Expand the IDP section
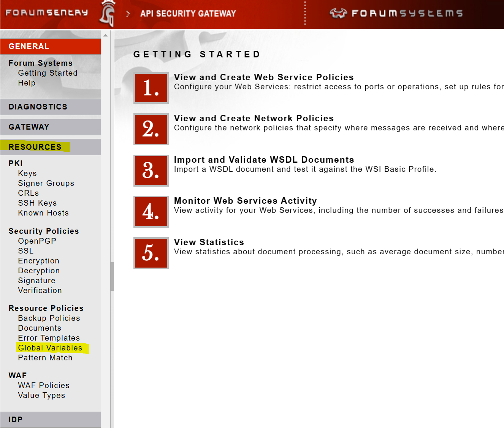 click(51, 420)
